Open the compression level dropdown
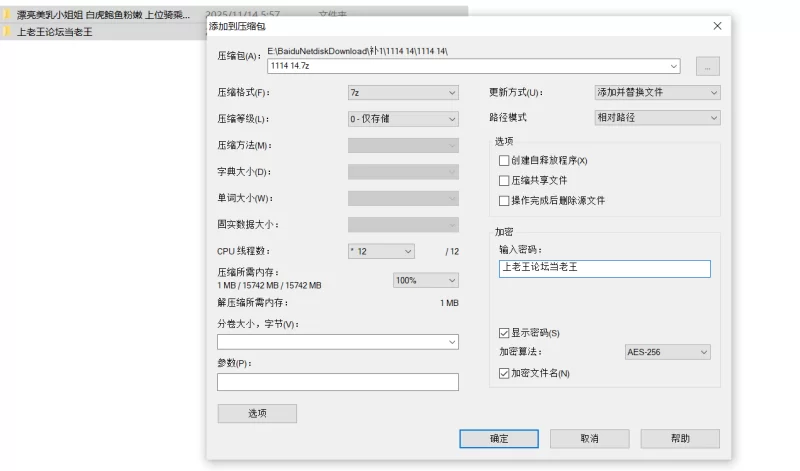 (x=403, y=119)
